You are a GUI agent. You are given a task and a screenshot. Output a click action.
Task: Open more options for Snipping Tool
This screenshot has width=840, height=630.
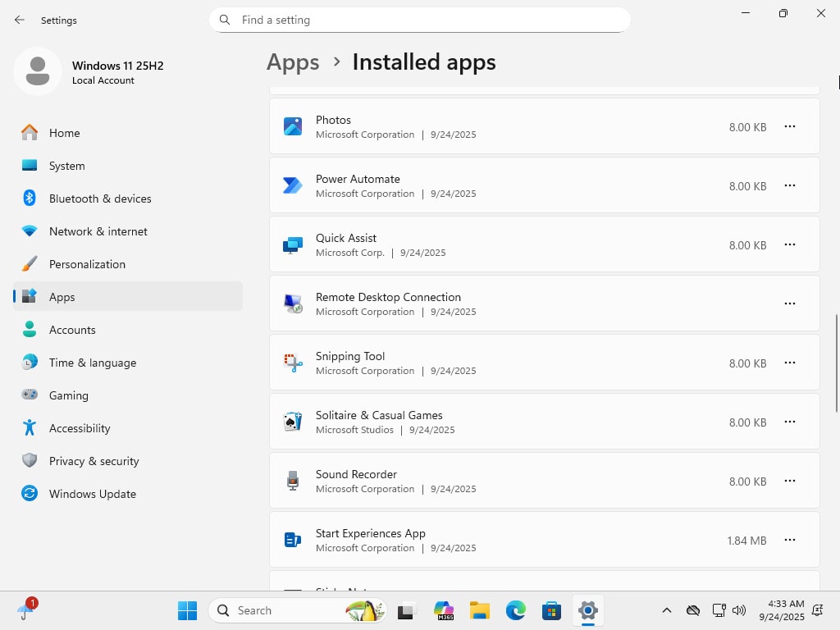790,363
